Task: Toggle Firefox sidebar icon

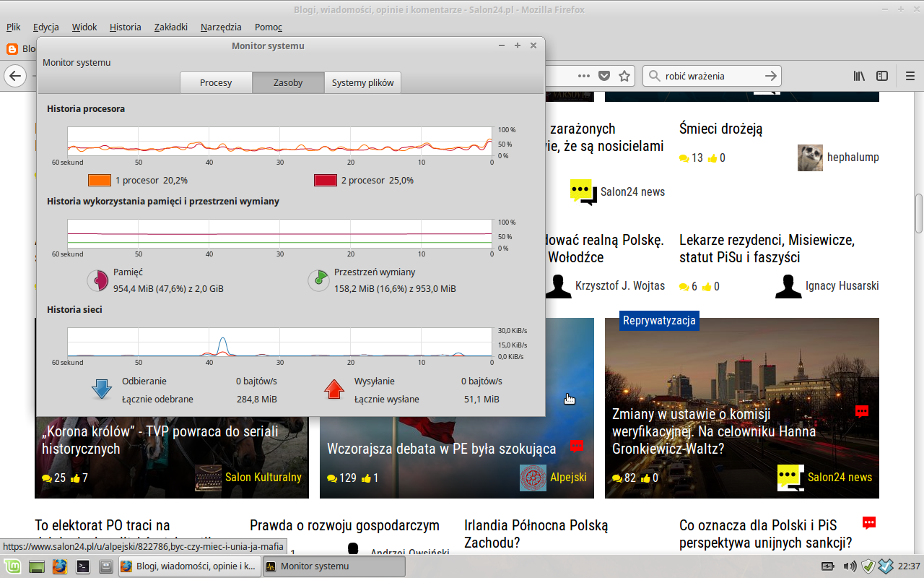Action: [x=882, y=76]
